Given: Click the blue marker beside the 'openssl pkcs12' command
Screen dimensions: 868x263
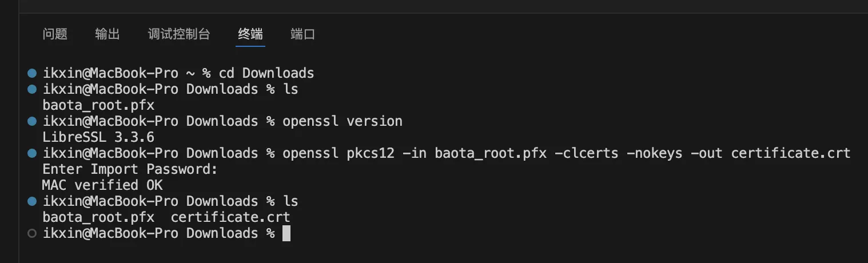Looking at the screenshot, I should [32, 153].
